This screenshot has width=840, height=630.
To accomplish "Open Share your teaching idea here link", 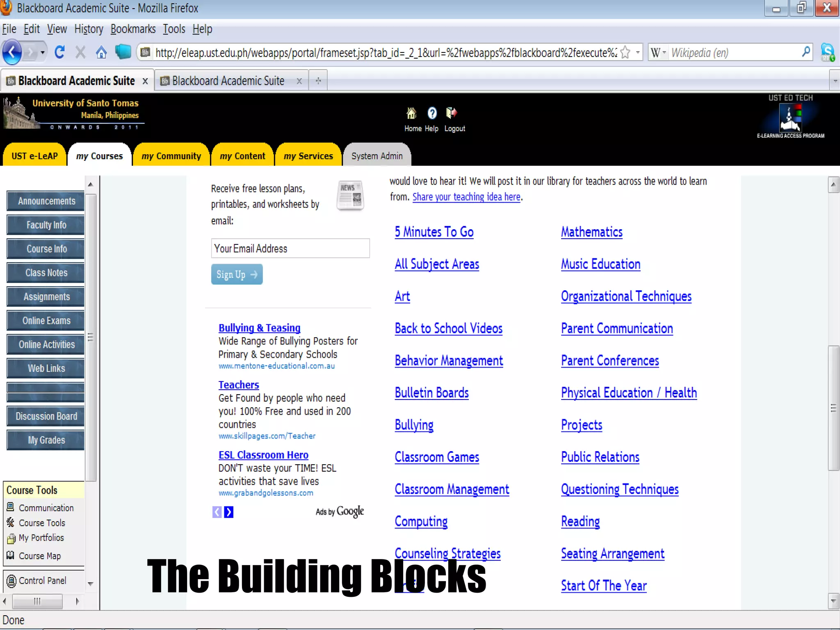I will (x=466, y=197).
